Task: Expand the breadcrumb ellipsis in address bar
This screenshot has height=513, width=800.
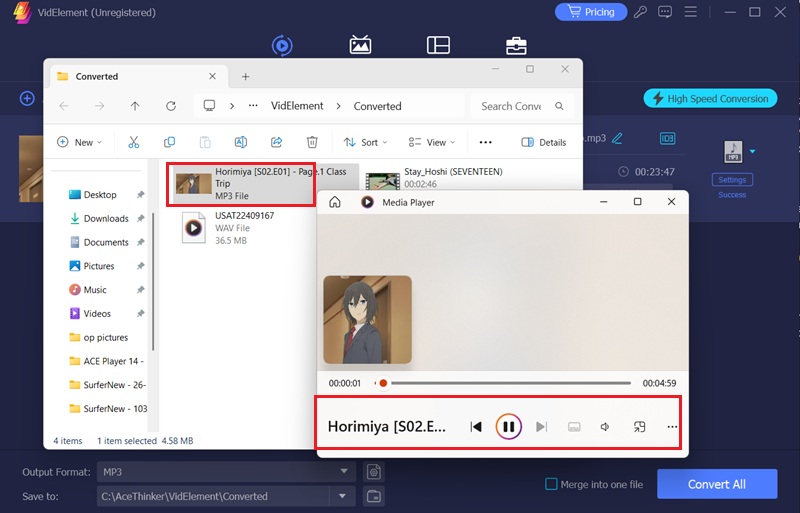Action: pos(253,106)
